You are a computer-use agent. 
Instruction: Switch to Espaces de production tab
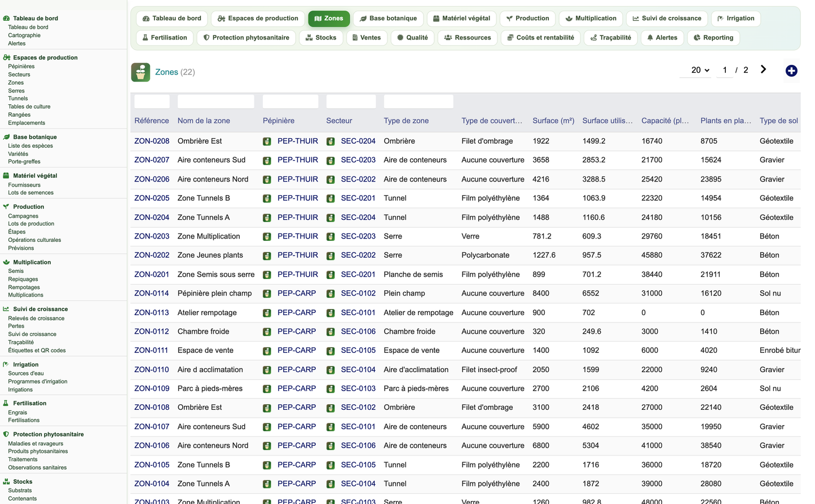(x=258, y=19)
